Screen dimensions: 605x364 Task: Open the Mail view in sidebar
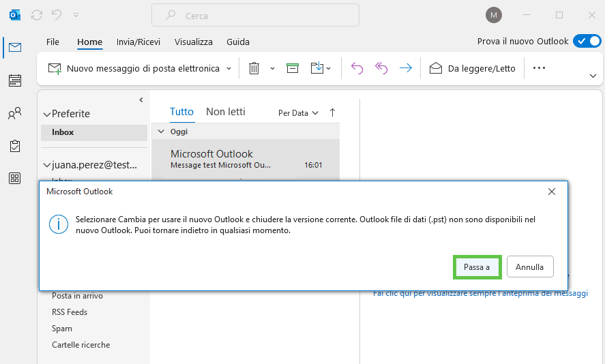click(15, 48)
